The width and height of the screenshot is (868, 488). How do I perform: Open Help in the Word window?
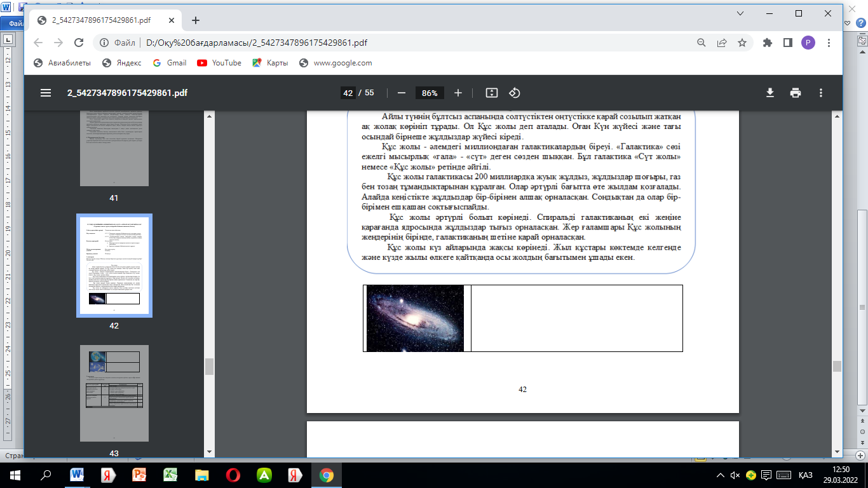click(860, 22)
